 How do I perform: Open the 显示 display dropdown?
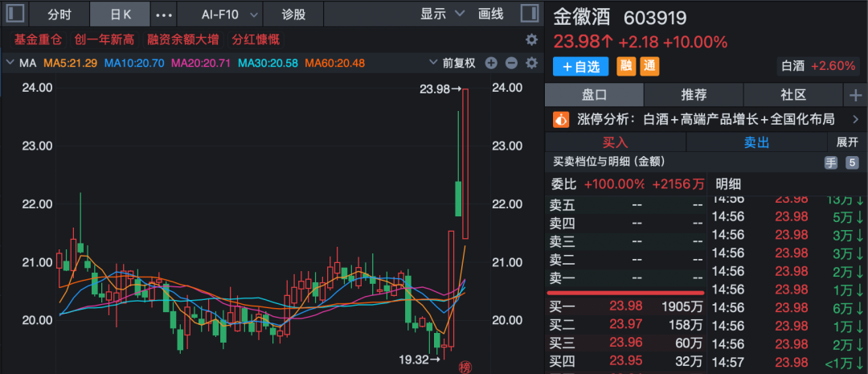pyautogui.click(x=442, y=14)
